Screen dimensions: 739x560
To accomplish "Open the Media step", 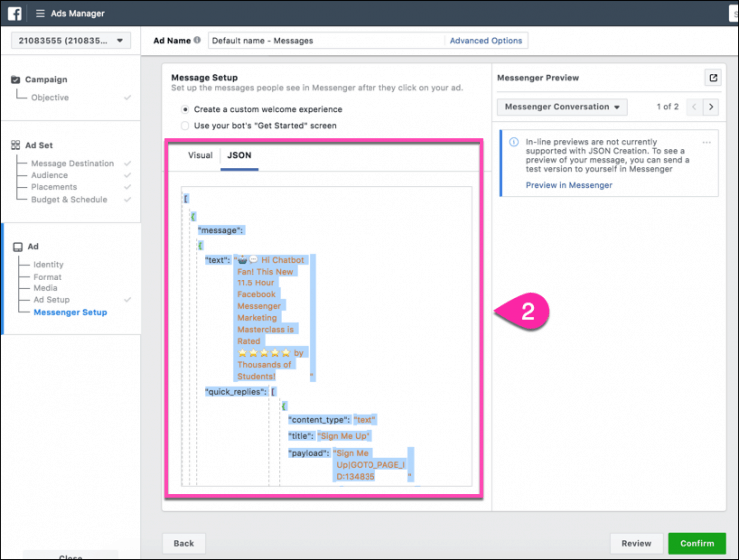I will tap(45, 288).
